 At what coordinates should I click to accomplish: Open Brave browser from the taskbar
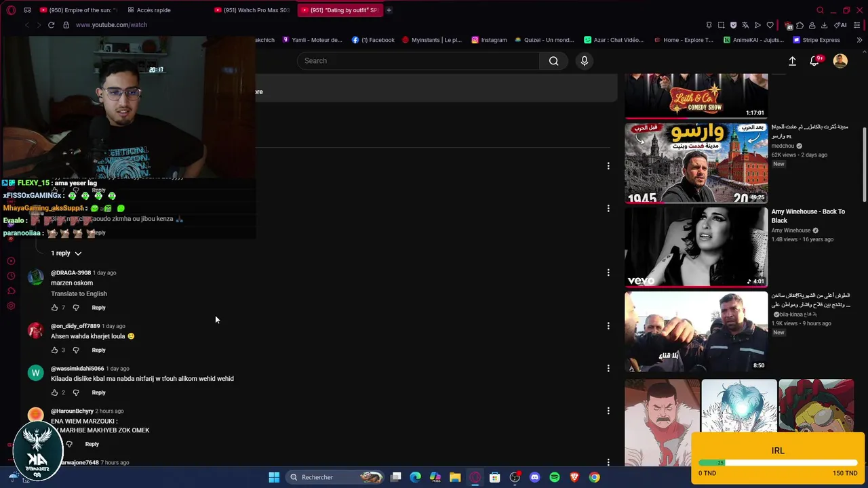point(574,477)
